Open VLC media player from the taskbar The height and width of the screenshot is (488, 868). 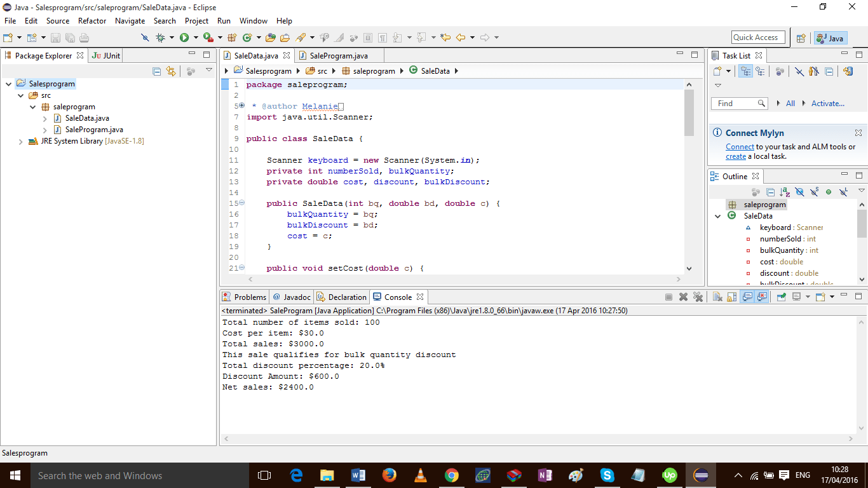tap(421, 475)
